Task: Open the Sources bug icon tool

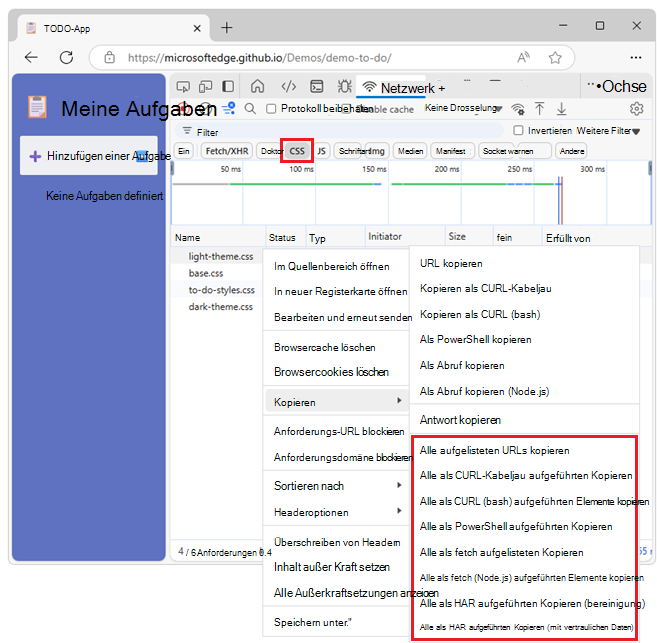Action: (344, 87)
